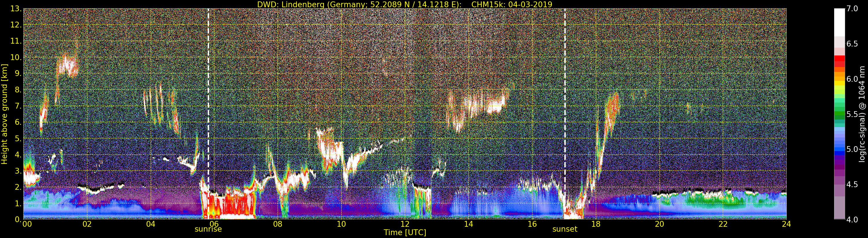868x238 pixels.
Task: Click height axis tick '0.'
Action: 18,219
